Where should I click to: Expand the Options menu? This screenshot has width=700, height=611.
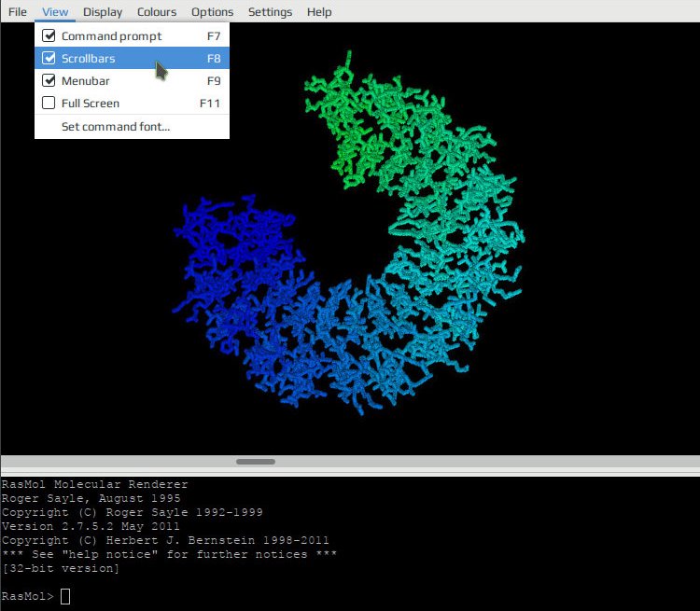point(212,11)
